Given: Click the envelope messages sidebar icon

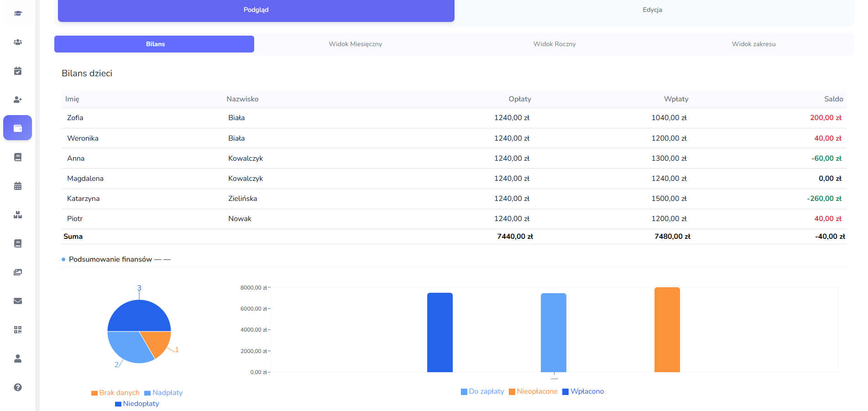Looking at the screenshot, I should click(x=18, y=301).
